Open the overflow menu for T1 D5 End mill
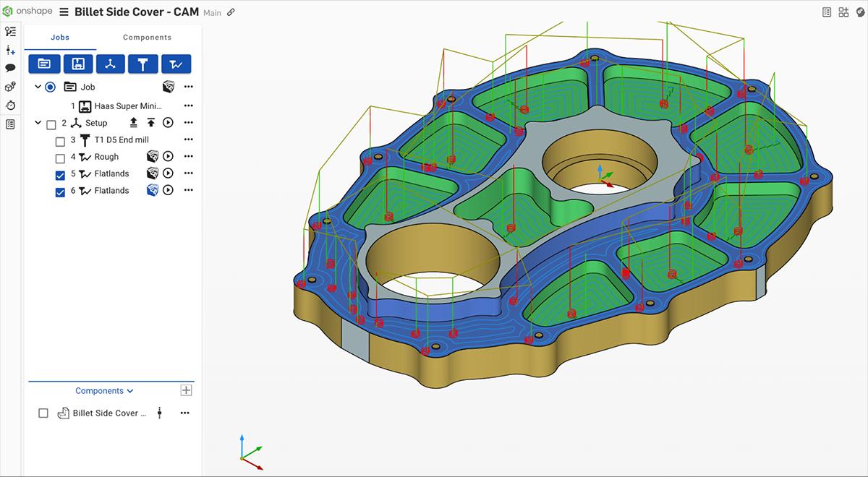 coord(188,139)
